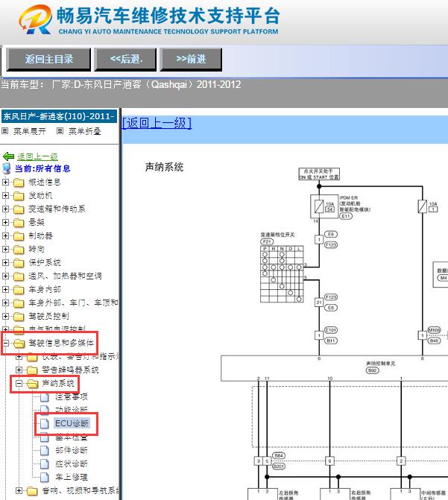Screen dimensions: 448x500
Task: Expand the 通风、加热器和空调 tree node
Action: [5, 276]
